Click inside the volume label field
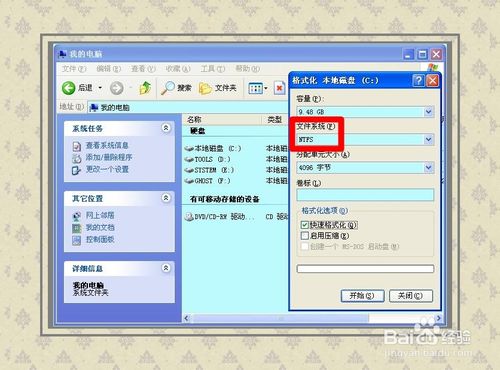The image size is (500, 370). pos(365,195)
